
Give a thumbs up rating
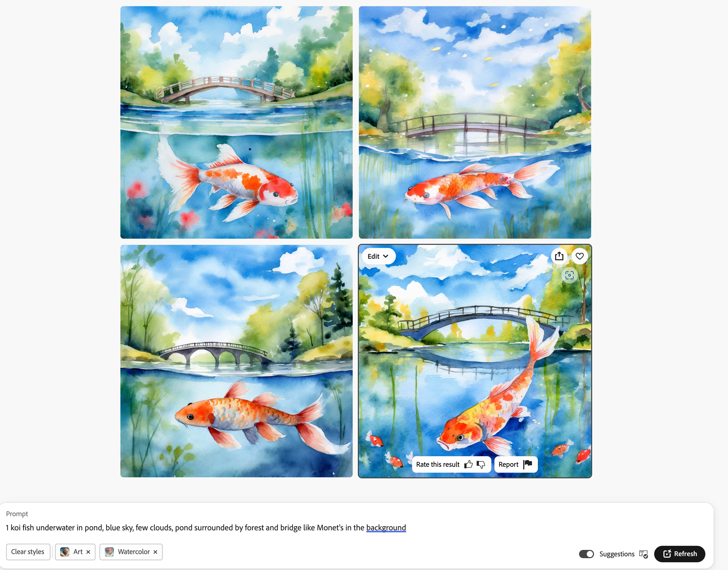(x=468, y=464)
